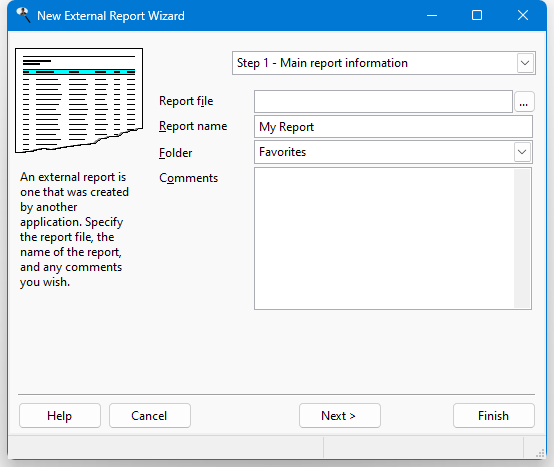The image size is (554, 467).
Task: Click the Finish button
Action: coord(494,416)
